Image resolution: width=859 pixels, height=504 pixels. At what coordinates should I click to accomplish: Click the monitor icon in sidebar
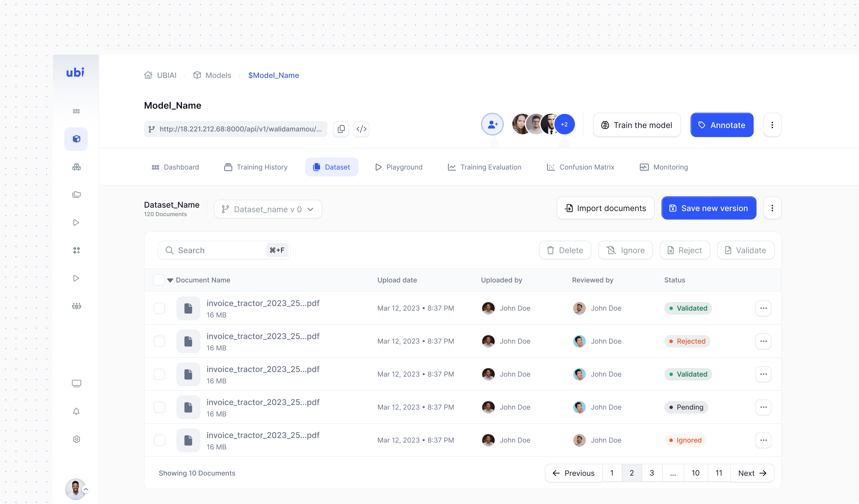[76, 383]
